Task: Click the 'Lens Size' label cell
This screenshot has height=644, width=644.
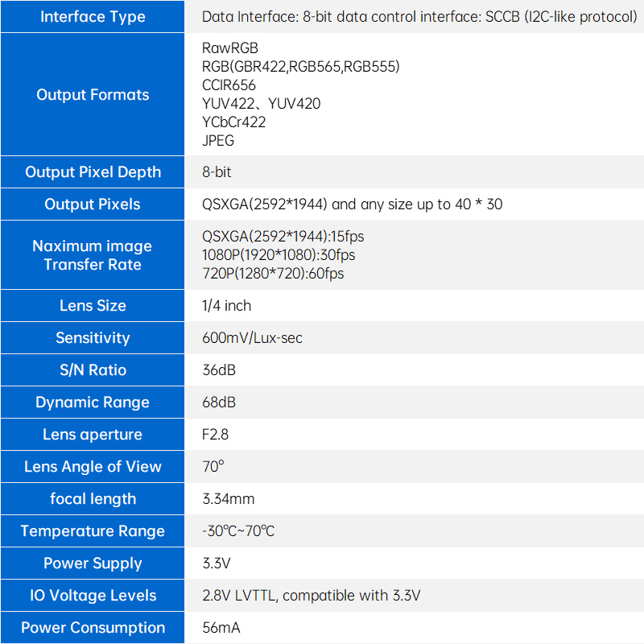Action: point(93,306)
